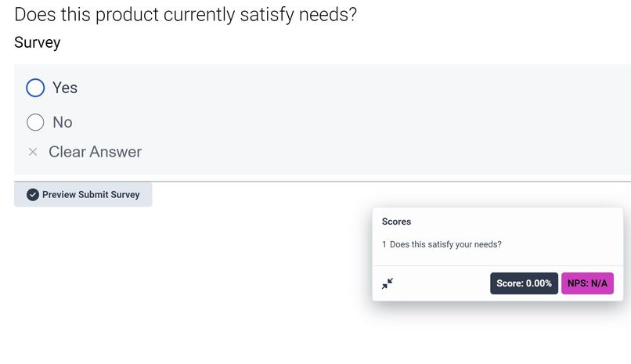This screenshot has width=631, height=364.
Task: Click question number 1 in the Scores list
Action: (384, 244)
